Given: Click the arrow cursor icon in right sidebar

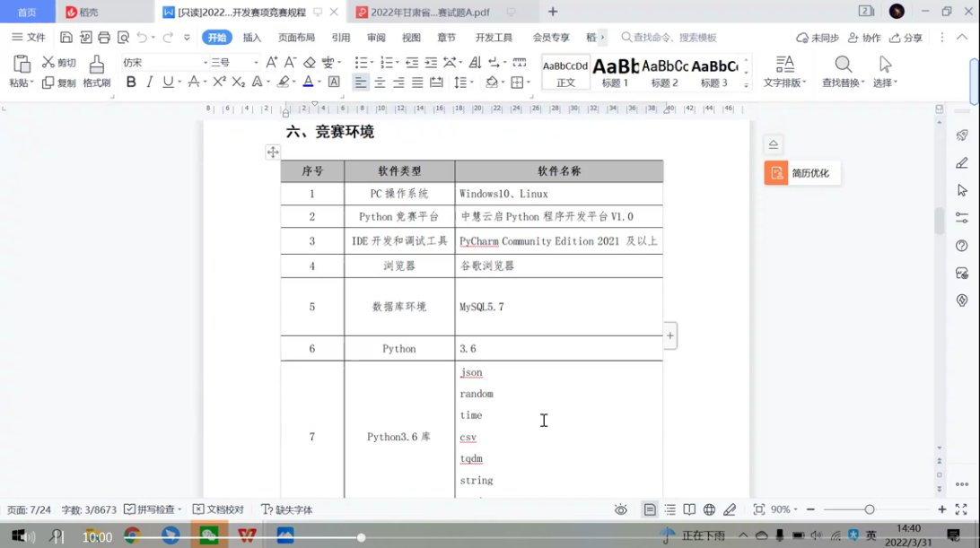Looking at the screenshot, I should click(x=962, y=190).
